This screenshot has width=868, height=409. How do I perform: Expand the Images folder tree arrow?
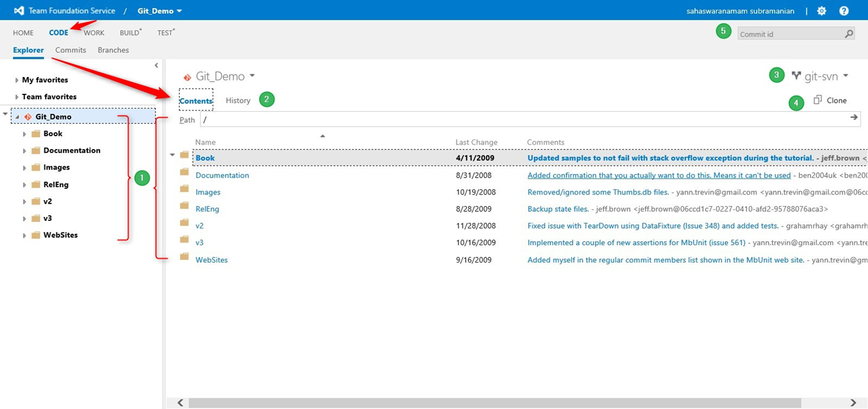(24, 168)
